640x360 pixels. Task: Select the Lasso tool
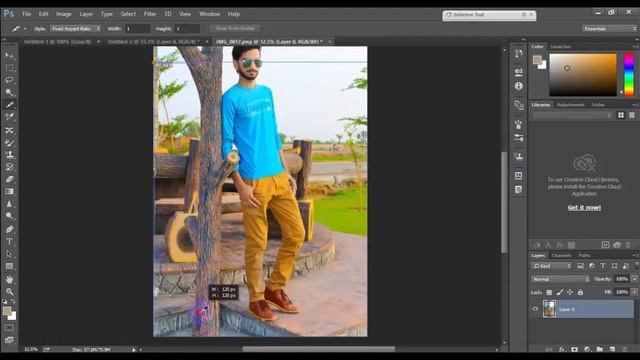click(x=9, y=80)
